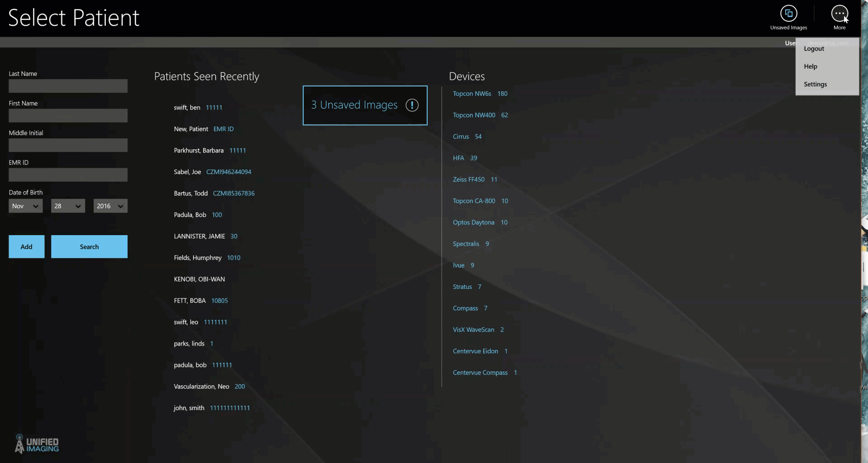The height and width of the screenshot is (463, 868).
Task: Select patient LANNISTER, JAMIE from recent list
Action: click(x=199, y=236)
